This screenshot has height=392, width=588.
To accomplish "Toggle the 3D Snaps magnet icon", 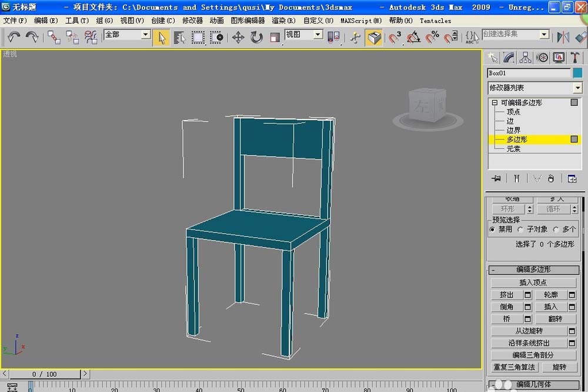I will coord(395,38).
